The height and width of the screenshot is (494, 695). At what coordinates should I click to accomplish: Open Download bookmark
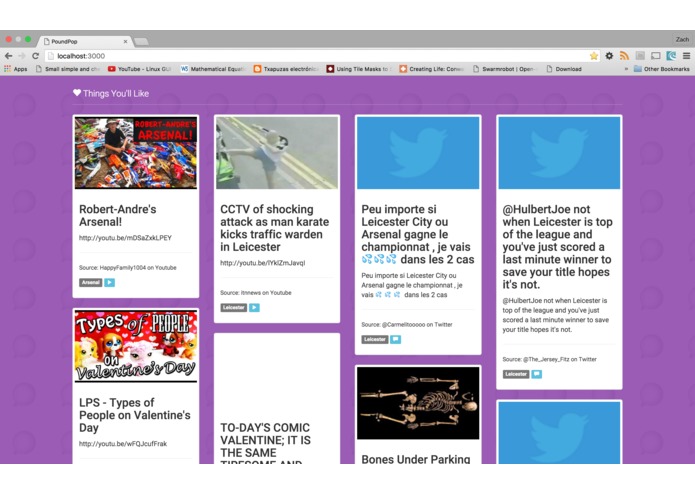click(564, 69)
